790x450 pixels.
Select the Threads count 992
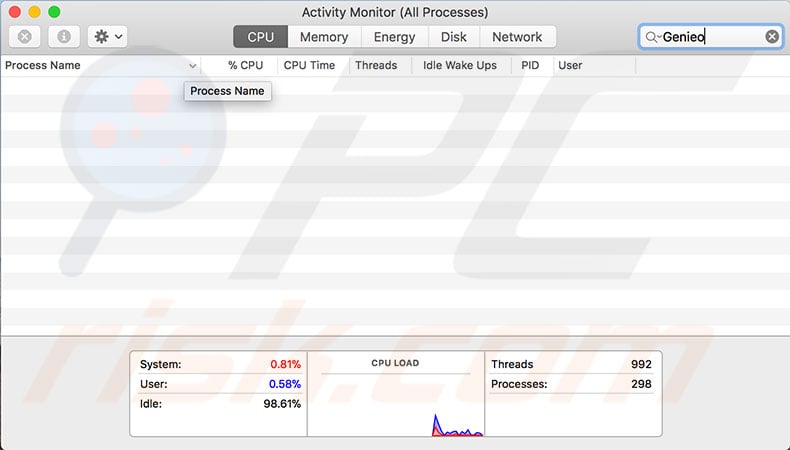pos(641,364)
